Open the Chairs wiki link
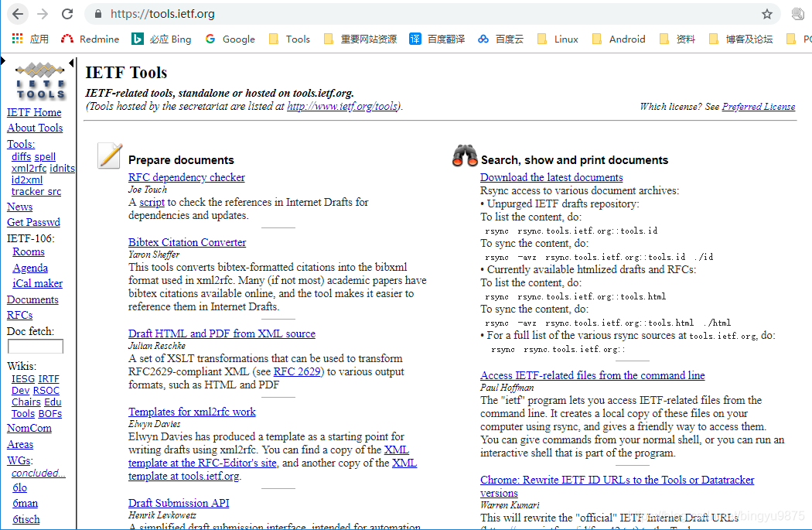This screenshot has width=812, height=530. (x=26, y=402)
